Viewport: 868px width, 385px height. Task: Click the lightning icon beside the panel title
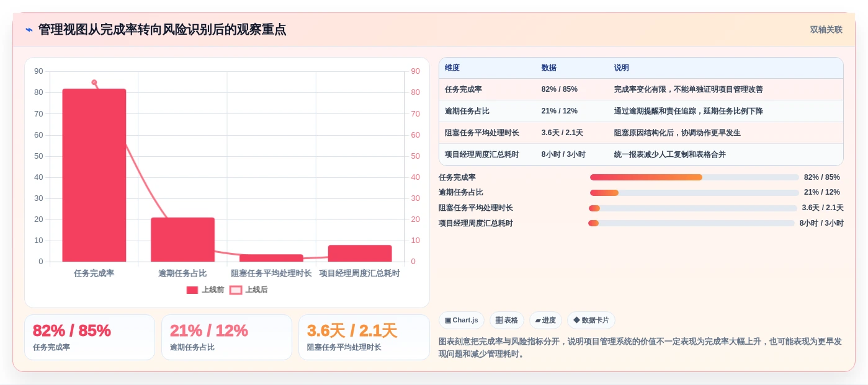point(29,30)
